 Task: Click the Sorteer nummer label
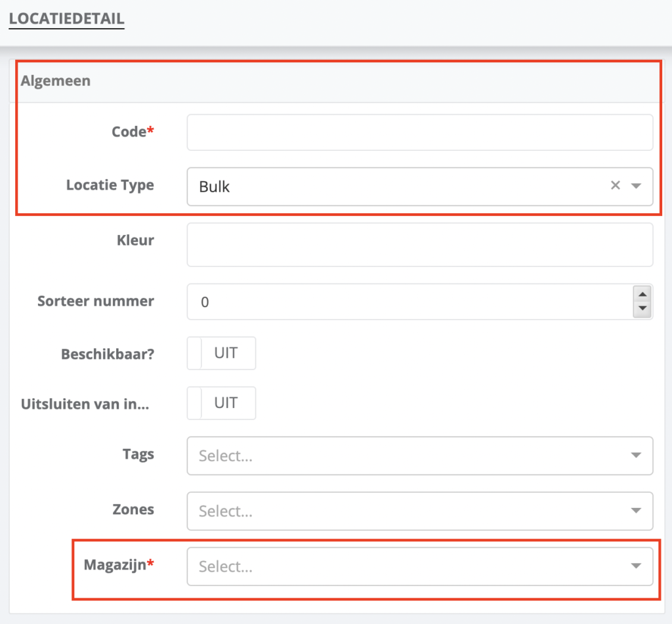click(x=96, y=301)
